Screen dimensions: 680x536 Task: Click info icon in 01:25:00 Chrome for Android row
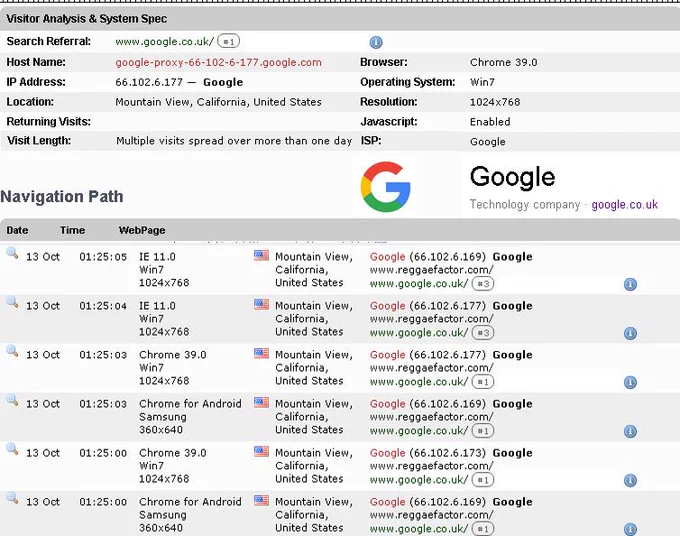click(x=630, y=529)
